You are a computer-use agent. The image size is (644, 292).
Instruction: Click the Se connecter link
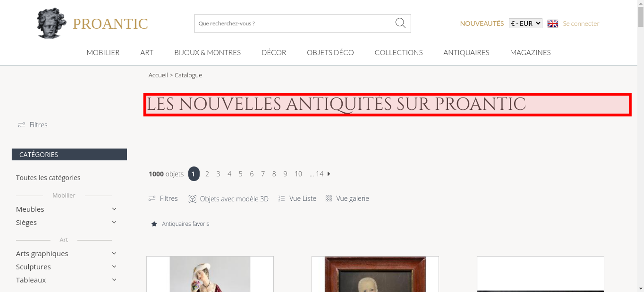(x=581, y=23)
